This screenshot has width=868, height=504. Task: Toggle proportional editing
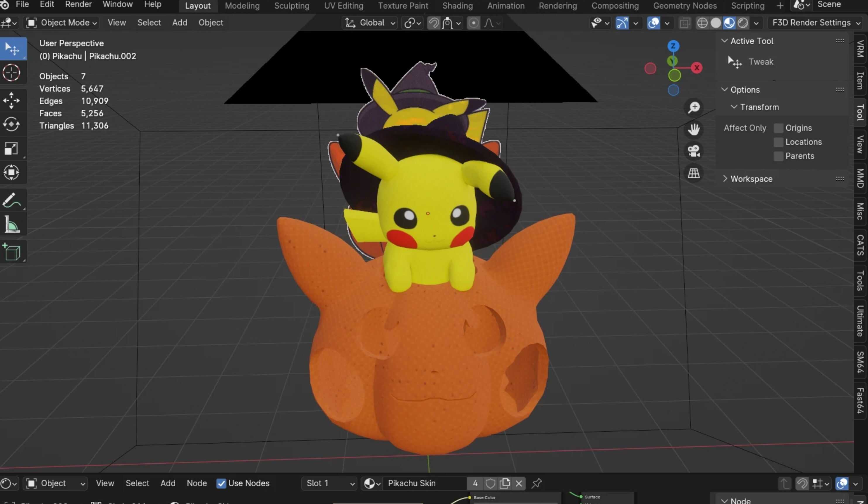click(x=473, y=23)
